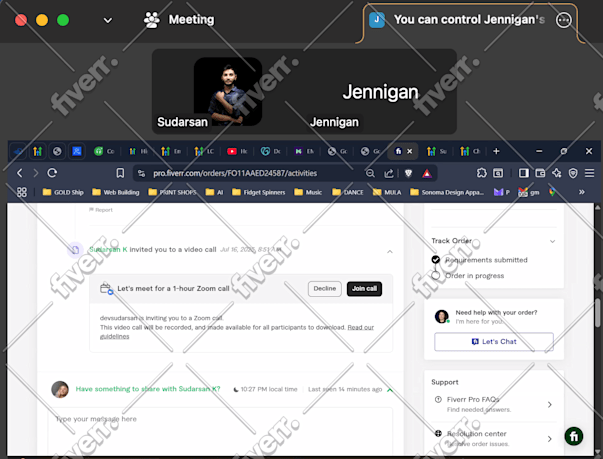Open site settings icon in address bar
The image size is (603, 459).
(142, 173)
